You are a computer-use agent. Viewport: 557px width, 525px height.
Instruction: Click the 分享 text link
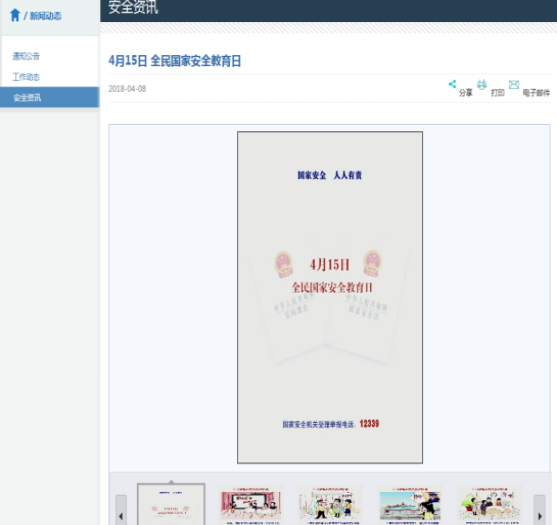[x=466, y=93]
